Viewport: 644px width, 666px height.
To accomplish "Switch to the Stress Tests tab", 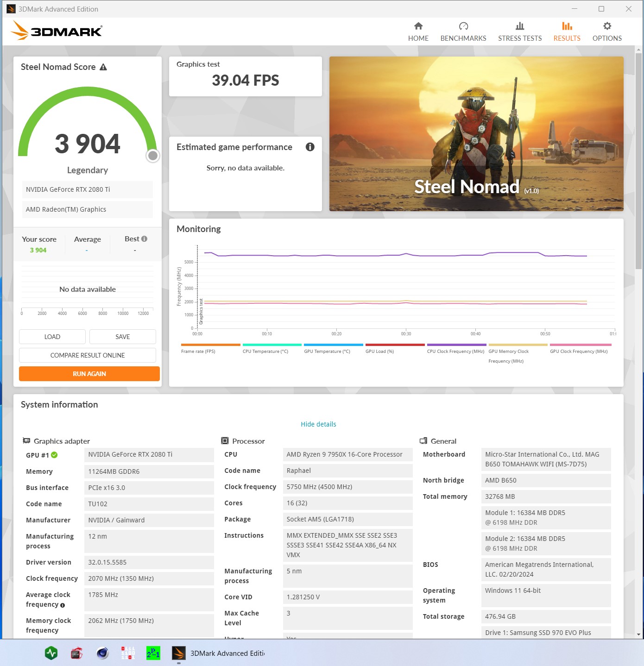I will coord(520,32).
